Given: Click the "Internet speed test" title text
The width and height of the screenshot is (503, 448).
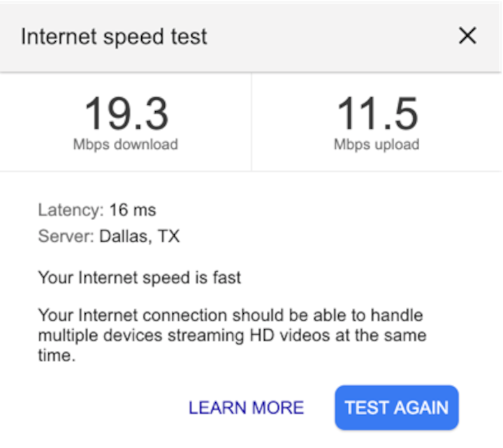Looking at the screenshot, I should pyautogui.click(x=114, y=36).
